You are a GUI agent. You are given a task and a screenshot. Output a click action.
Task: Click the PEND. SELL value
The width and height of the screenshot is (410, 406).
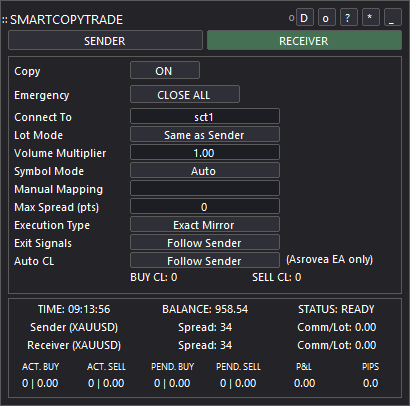[x=238, y=383]
